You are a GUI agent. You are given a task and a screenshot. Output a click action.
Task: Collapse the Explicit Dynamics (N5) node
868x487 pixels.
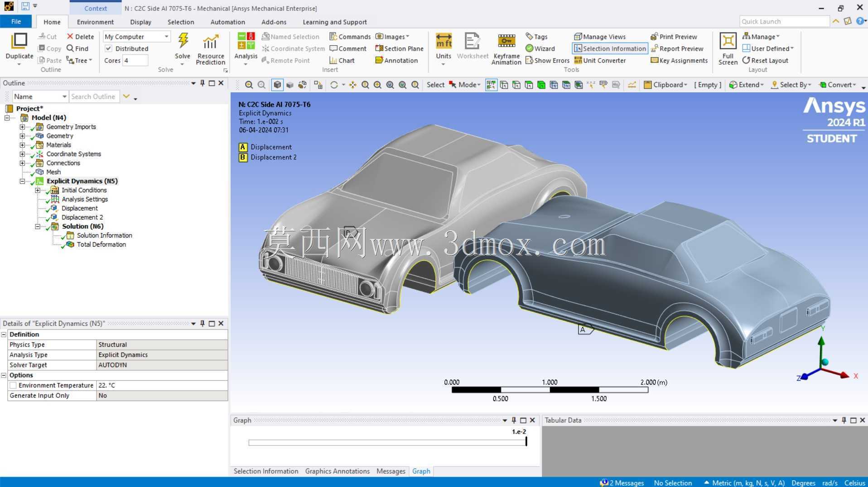click(x=22, y=181)
